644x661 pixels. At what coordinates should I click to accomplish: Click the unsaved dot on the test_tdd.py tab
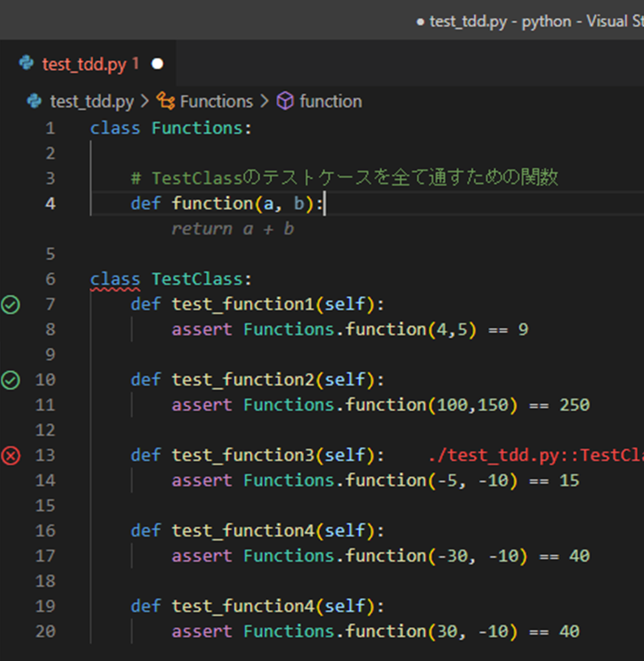[x=158, y=64]
